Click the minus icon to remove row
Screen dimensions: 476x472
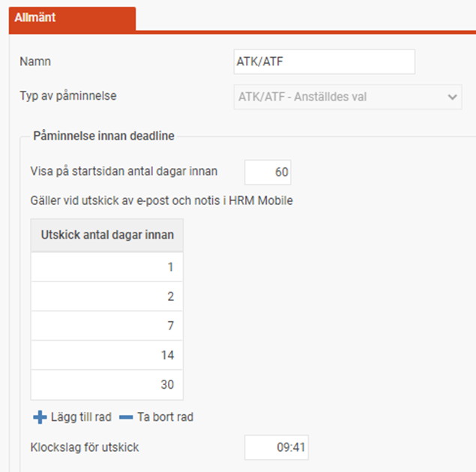pos(127,417)
